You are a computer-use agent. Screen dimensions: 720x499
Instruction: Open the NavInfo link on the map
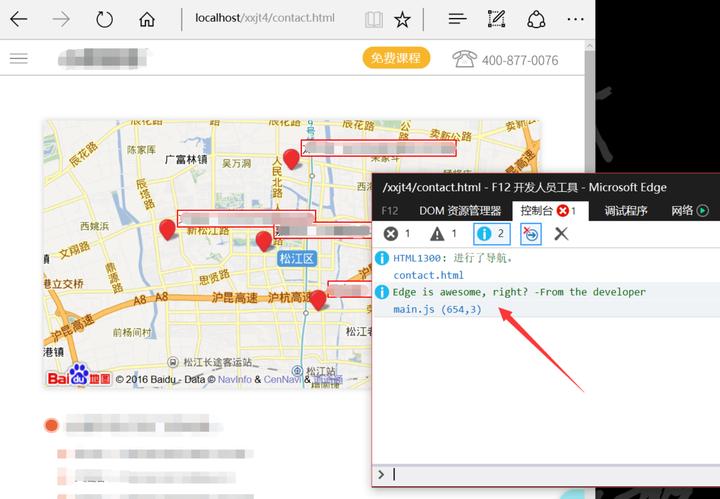(234, 379)
